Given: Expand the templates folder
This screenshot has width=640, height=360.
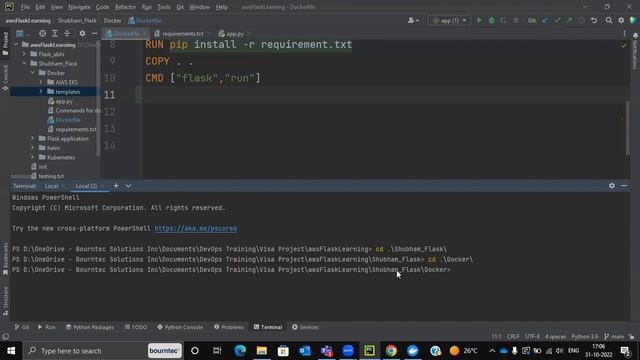Looking at the screenshot, I should 41,91.
